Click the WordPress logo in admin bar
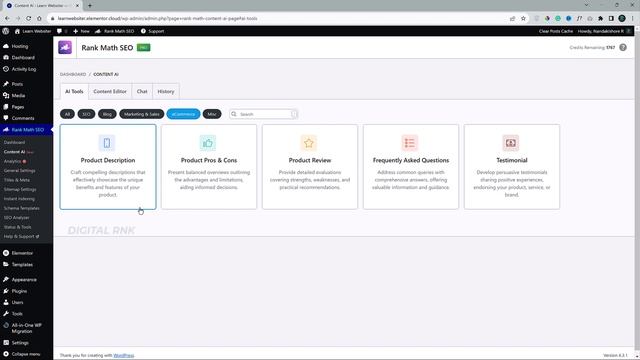Viewport: 640px width, 360px height. coord(6,31)
